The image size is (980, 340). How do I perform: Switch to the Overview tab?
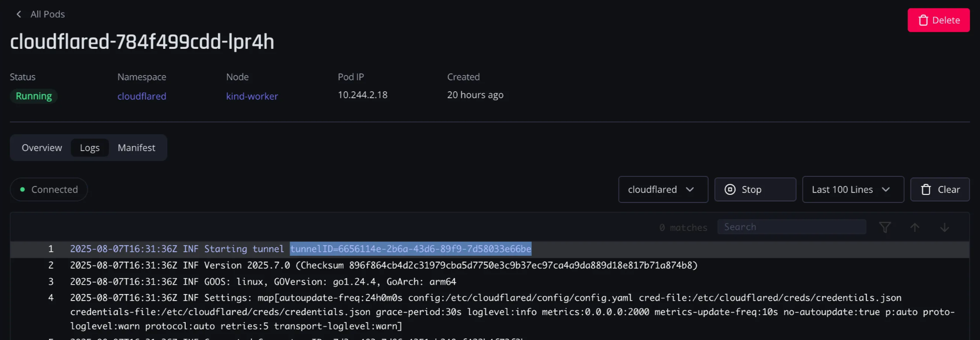click(42, 148)
